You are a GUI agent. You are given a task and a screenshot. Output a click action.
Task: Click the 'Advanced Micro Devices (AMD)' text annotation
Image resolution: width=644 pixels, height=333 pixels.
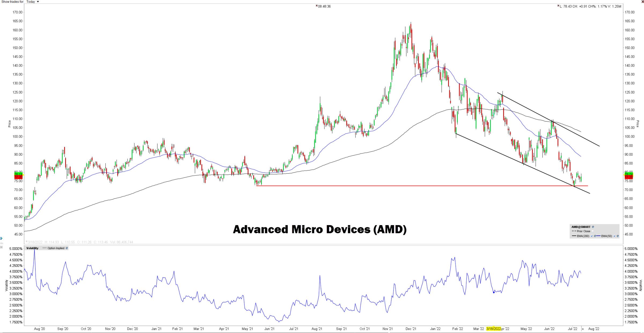pos(320,229)
